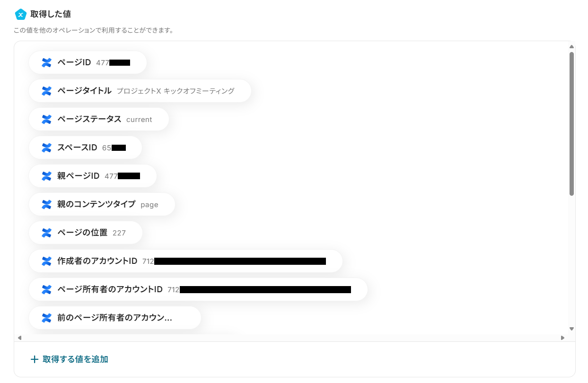Click the up arrow of the vertical scrollbar
This screenshot has height=383, width=588.
[x=570, y=47]
